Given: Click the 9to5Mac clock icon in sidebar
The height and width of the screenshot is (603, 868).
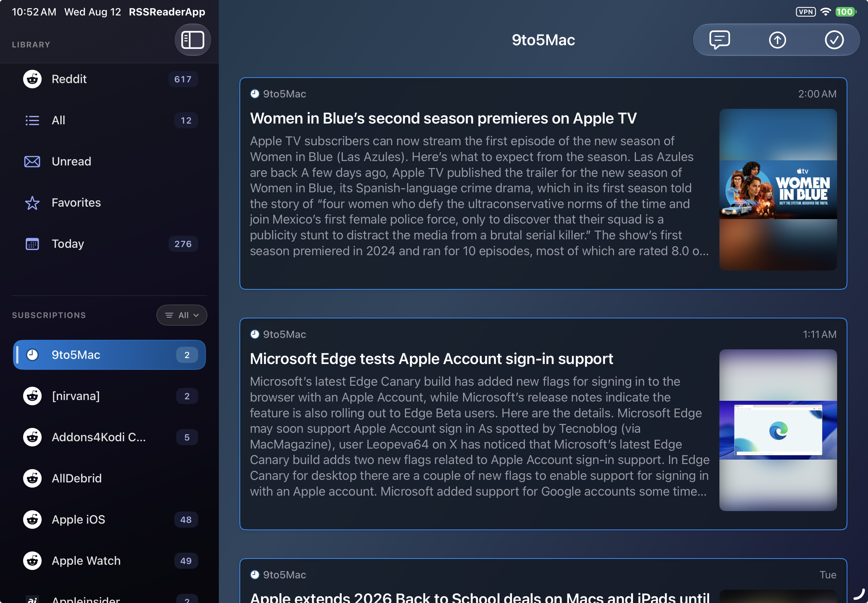Looking at the screenshot, I should [x=32, y=355].
